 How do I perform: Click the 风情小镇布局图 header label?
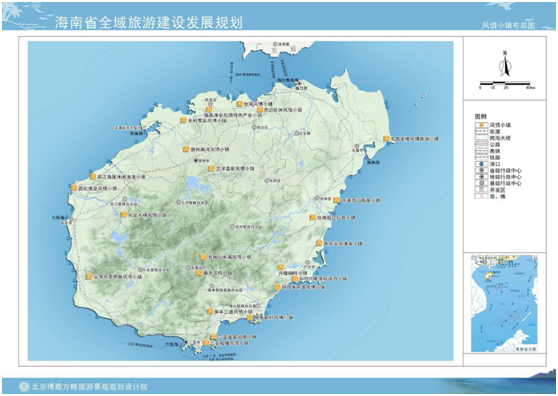508,26
